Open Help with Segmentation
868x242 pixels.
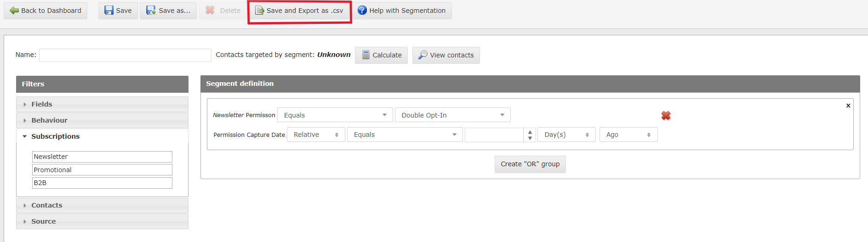point(402,11)
